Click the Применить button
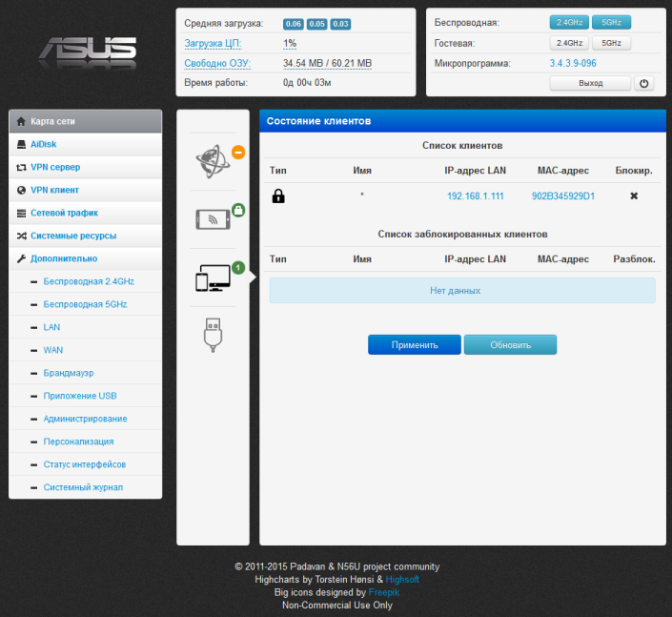 (415, 344)
